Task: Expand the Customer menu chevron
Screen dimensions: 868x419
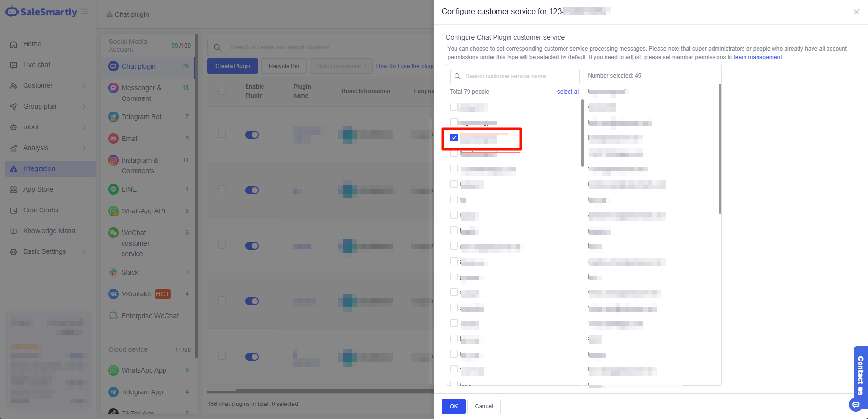Action: tap(84, 86)
